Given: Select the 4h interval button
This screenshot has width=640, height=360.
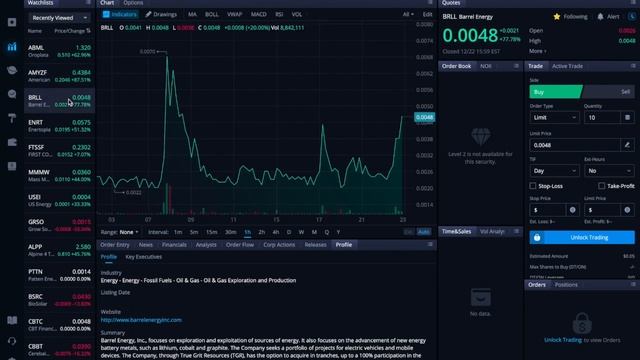Looking at the screenshot, I should 276,232.
